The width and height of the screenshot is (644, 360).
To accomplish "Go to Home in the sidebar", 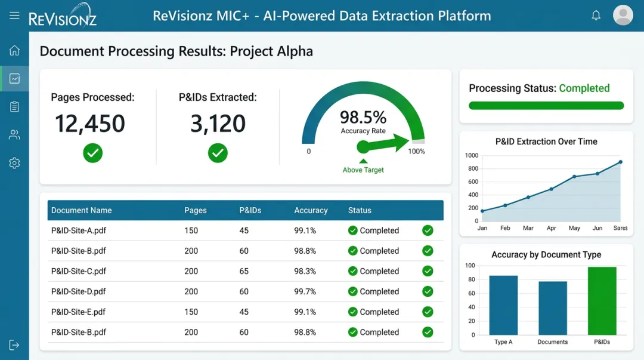I will coord(14,50).
